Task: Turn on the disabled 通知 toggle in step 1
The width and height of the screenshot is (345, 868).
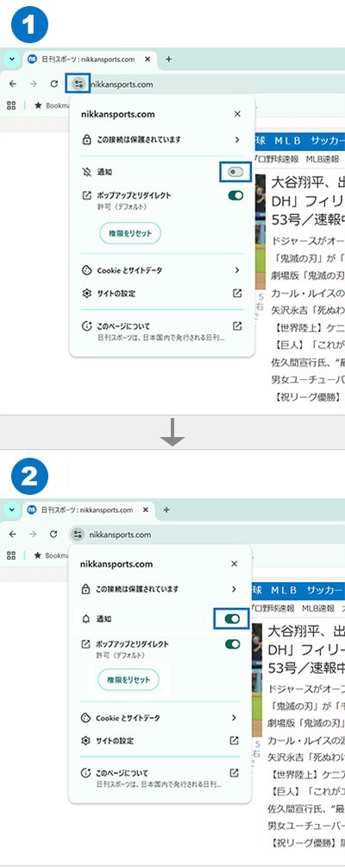Action: 235,173
